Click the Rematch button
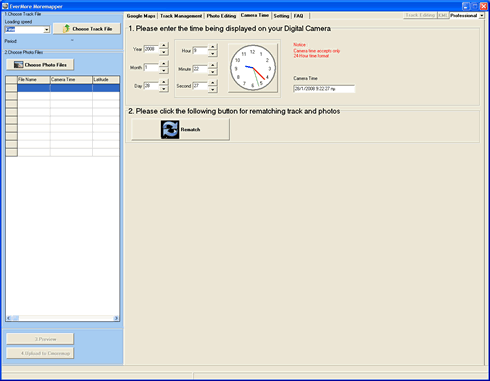The width and height of the screenshot is (490, 381). [181, 130]
